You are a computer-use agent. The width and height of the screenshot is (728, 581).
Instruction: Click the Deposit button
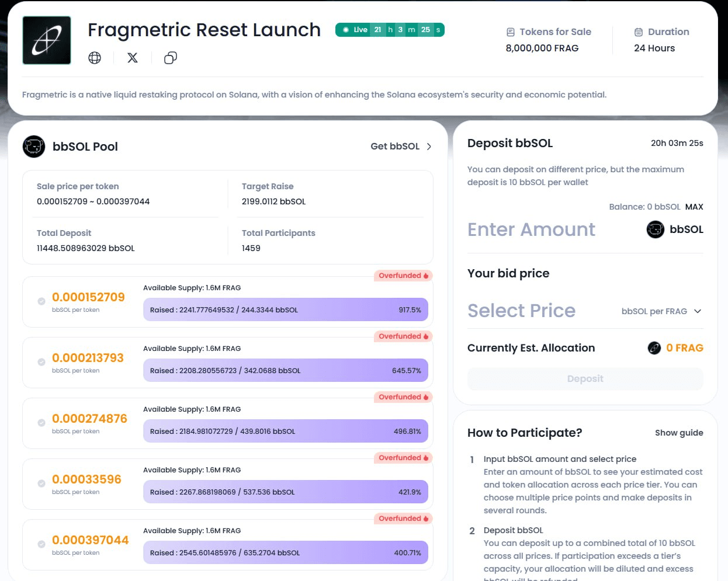tap(585, 379)
